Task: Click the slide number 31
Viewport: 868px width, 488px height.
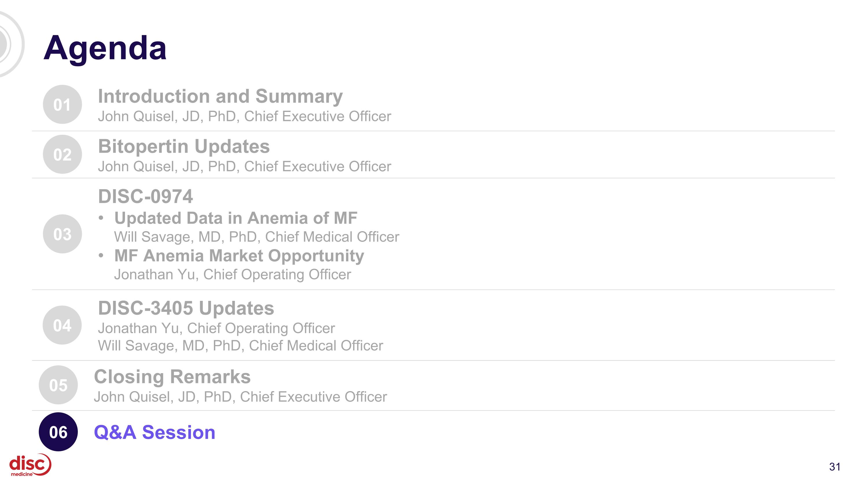Action: (834, 467)
